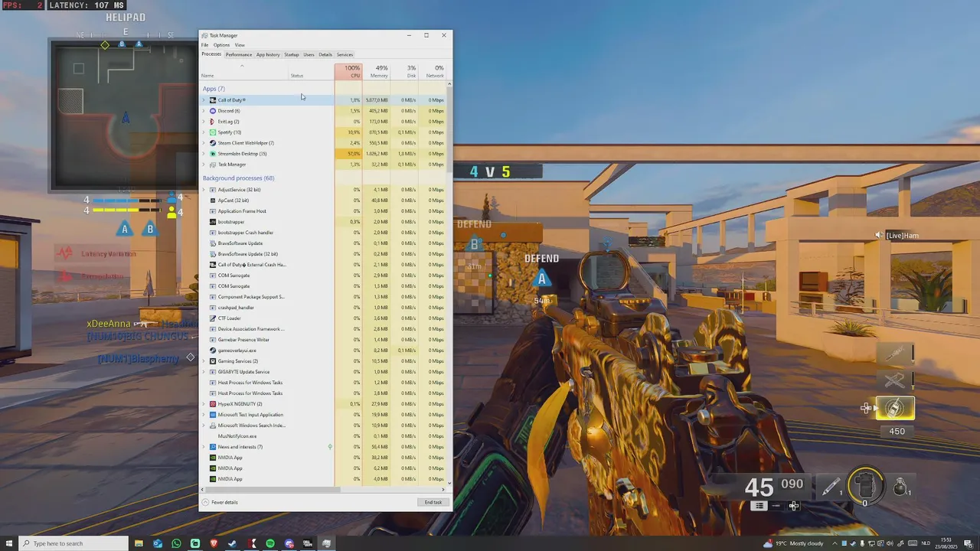Open WhatsApp from the taskbar
980x551 pixels.
(176, 543)
